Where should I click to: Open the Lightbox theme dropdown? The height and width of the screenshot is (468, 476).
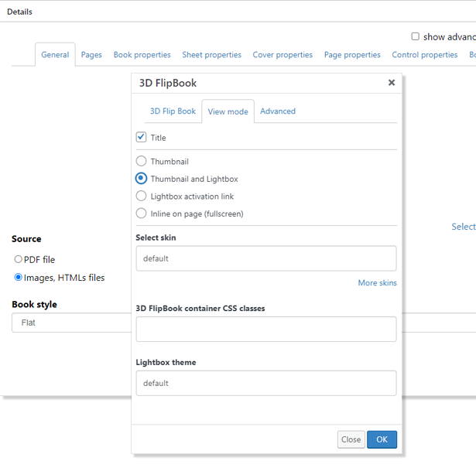pos(265,383)
